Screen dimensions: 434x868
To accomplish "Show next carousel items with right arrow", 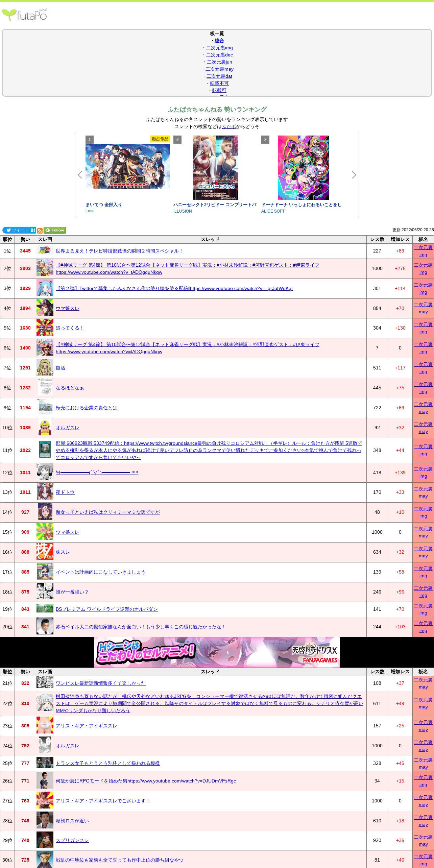I will pyautogui.click(x=354, y=175).
